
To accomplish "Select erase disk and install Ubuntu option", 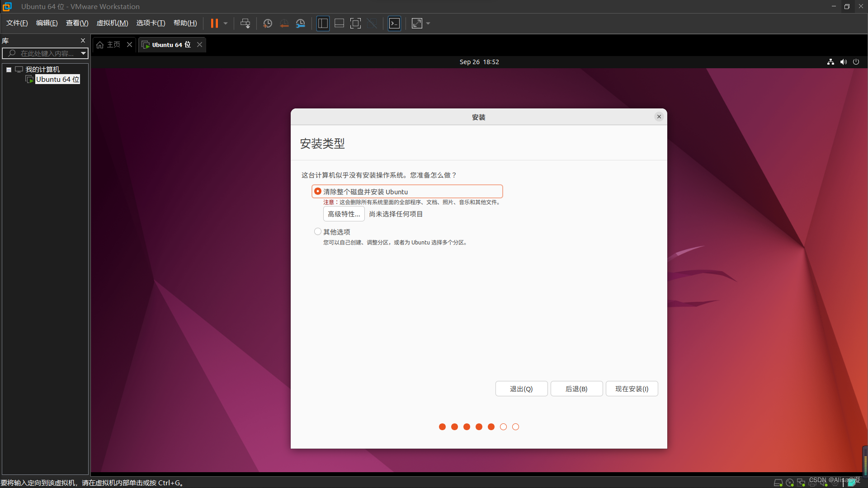I will point(318,192).
